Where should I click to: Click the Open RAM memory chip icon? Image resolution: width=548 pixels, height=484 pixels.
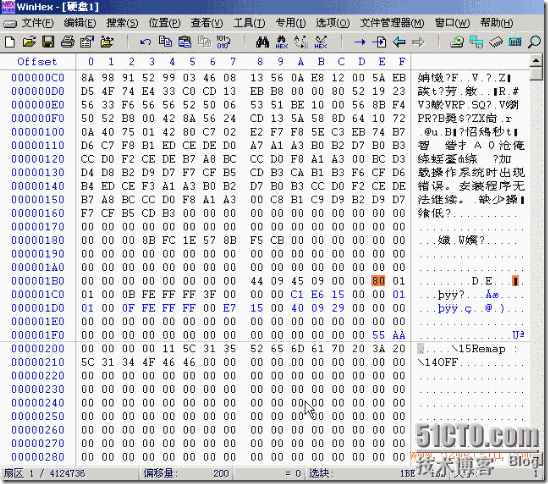(x=496, y=42)
